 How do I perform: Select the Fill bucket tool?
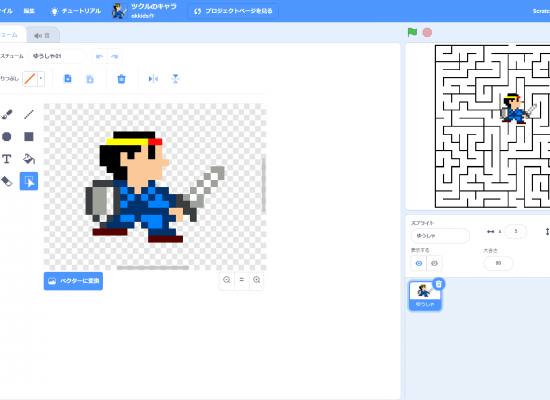coord(29,159)
